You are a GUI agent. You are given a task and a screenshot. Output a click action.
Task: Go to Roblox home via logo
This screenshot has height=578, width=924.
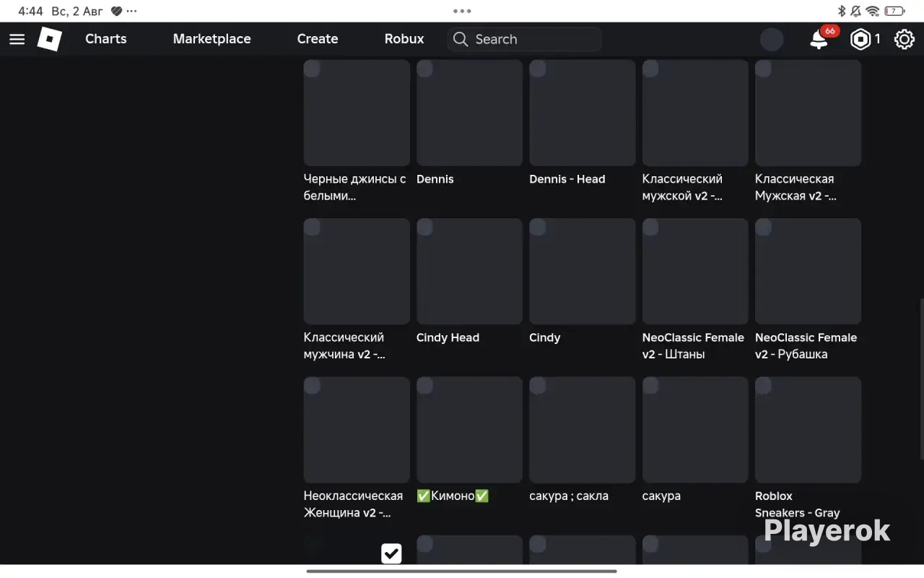point(50,39)
